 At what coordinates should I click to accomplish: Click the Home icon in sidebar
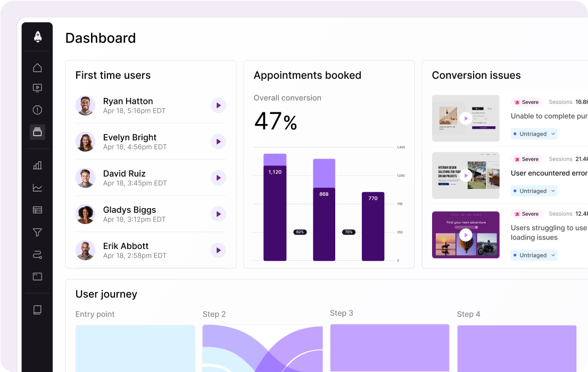pyautogui.click(x=37, y=68)
